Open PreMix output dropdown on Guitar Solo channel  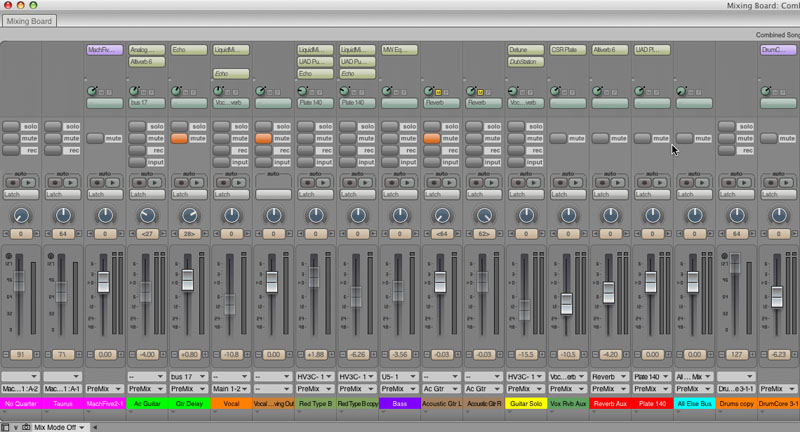tap(526, 389)
